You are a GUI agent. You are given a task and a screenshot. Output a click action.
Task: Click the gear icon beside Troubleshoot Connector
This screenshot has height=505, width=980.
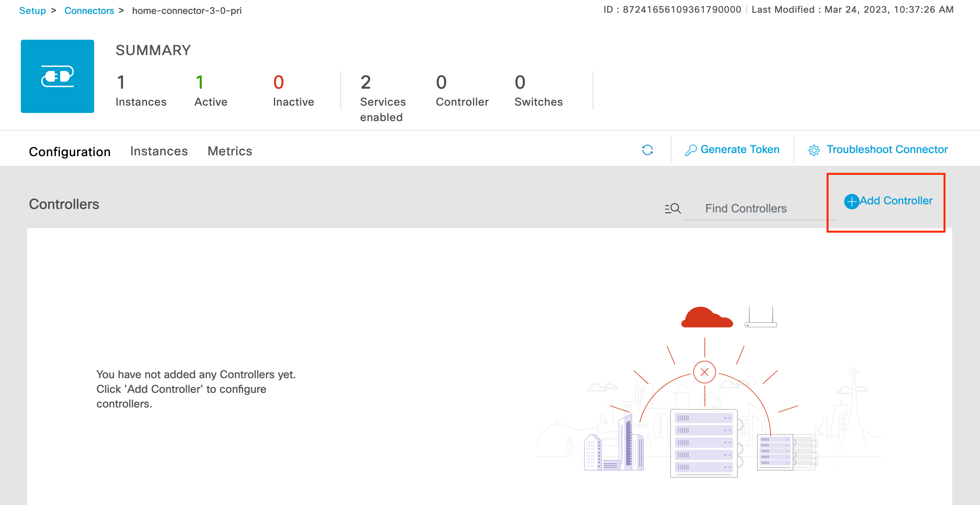pyautogui.click(x=814, y=150)
